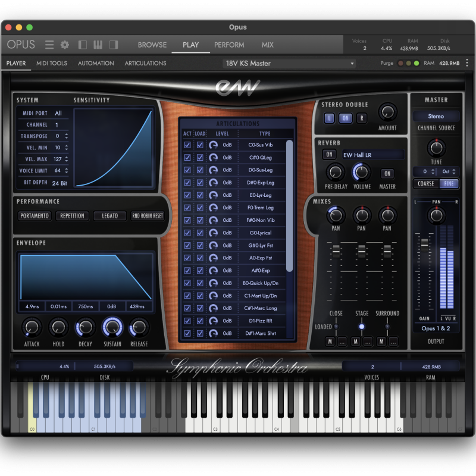Click the Reverb Volume knob
476x476 pixels.
click(x=361, y=172)
